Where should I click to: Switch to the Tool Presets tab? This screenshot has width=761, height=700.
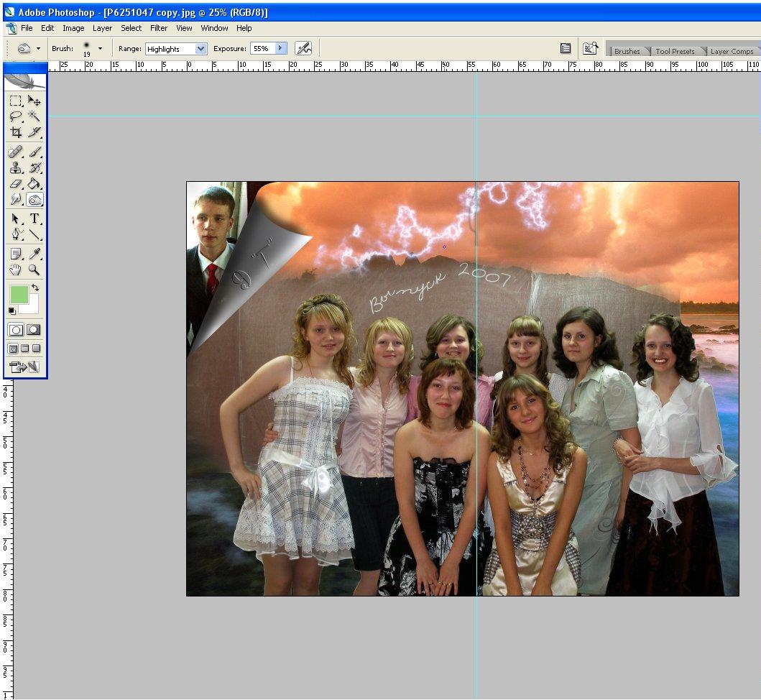[674, 51]
